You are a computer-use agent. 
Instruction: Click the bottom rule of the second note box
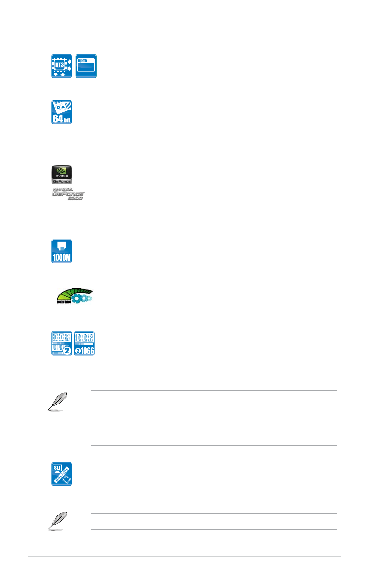[x=214, y=529]
